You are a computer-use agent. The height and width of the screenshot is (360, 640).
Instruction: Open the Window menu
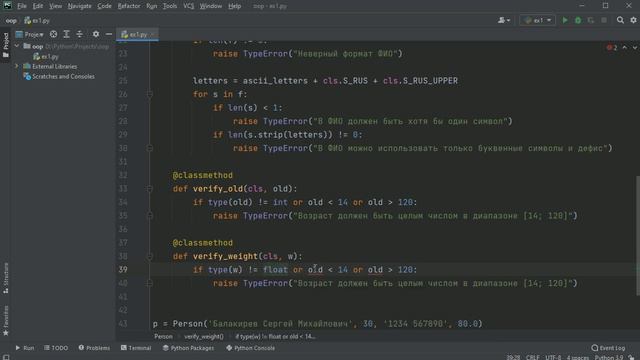coord(211,6)
